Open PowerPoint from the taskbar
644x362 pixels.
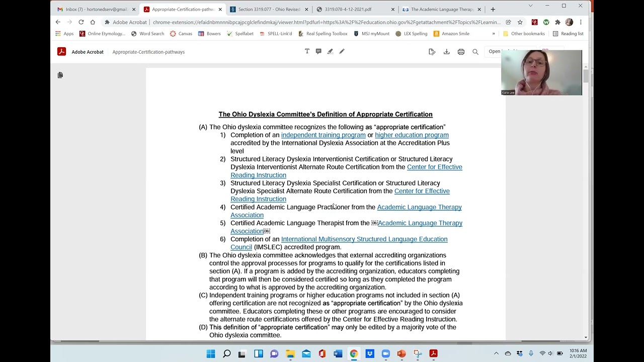point(401,353)
